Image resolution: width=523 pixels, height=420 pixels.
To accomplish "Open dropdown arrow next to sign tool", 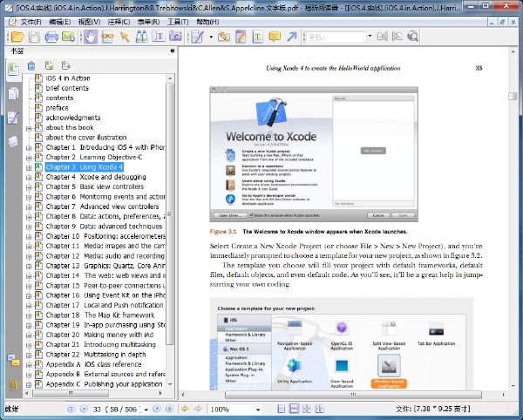I will point(211,37).
